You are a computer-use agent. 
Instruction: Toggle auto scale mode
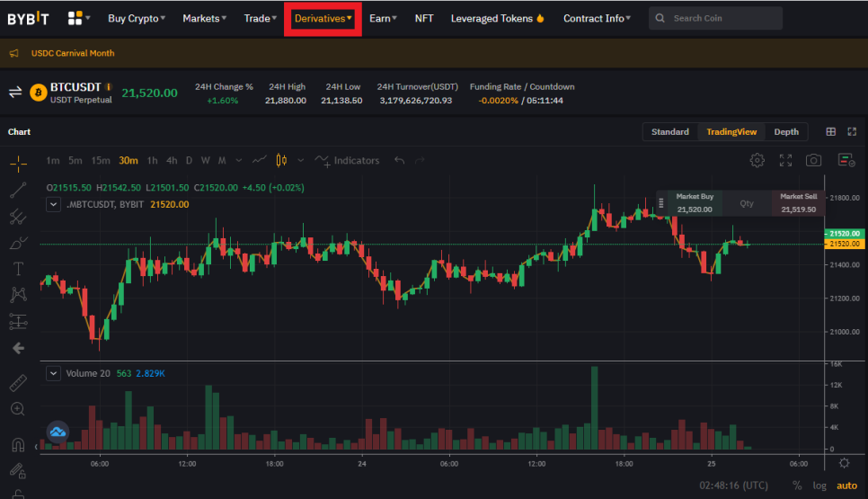click(846, 486)
